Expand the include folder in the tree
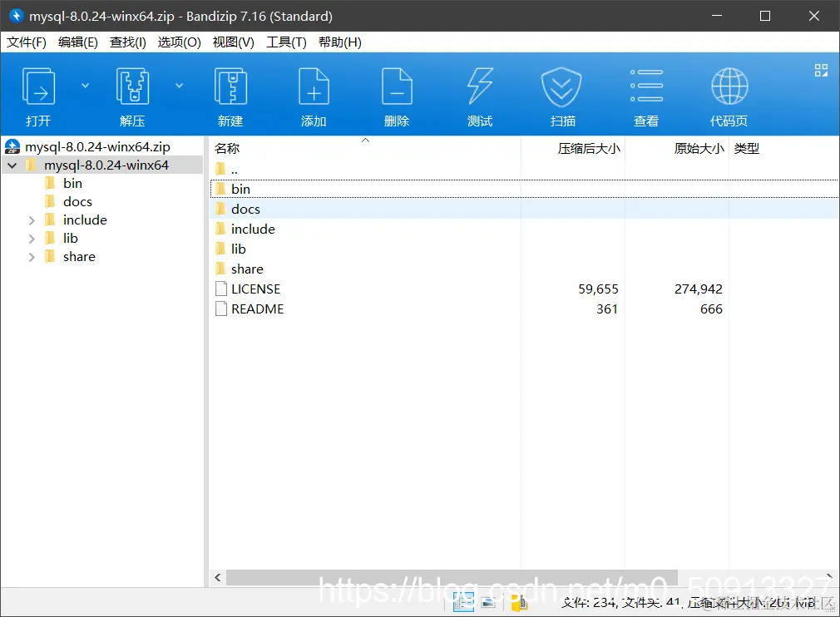The image size is (840, 617). click(31, 220)
